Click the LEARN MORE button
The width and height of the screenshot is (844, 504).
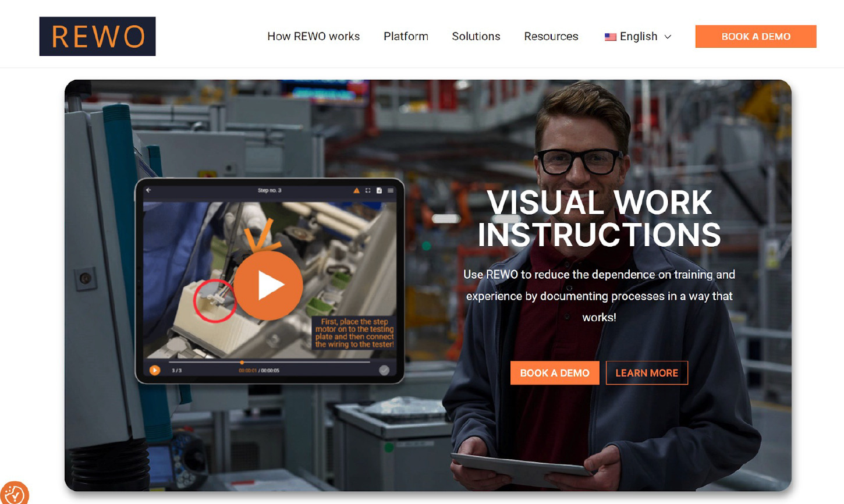647,373
